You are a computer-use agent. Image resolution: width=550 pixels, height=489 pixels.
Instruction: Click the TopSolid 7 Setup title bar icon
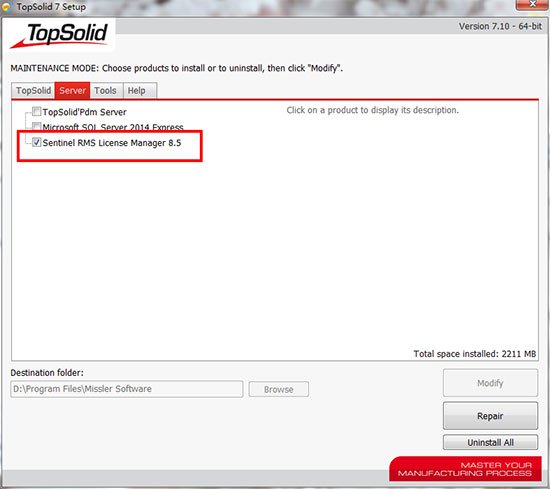[x=7, y=6]
